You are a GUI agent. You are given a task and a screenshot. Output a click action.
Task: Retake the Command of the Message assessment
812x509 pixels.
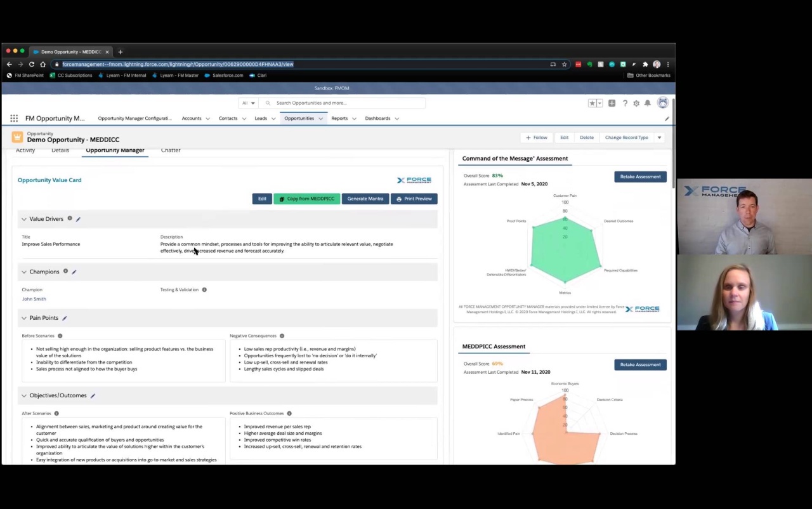[640, 176]
